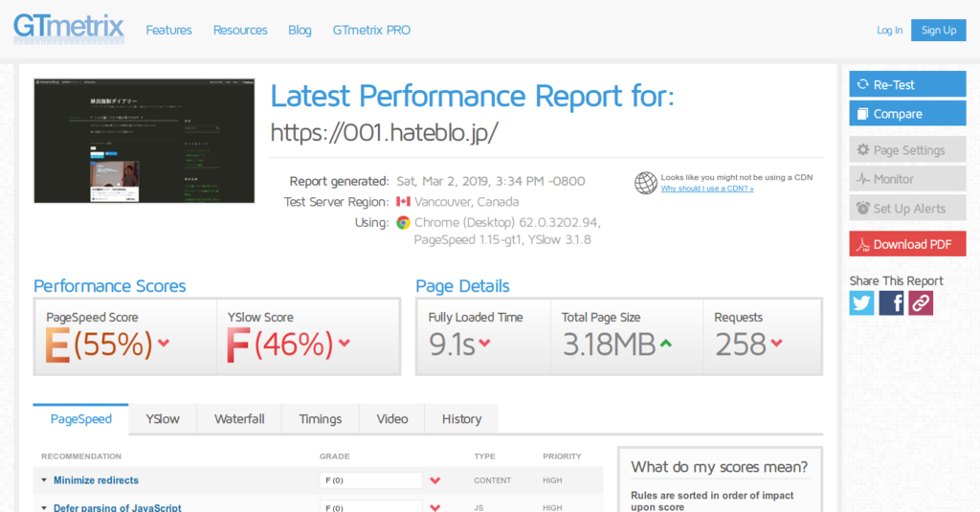
Task: Click Requests trend down arrow
Action: tap(776, 343)
